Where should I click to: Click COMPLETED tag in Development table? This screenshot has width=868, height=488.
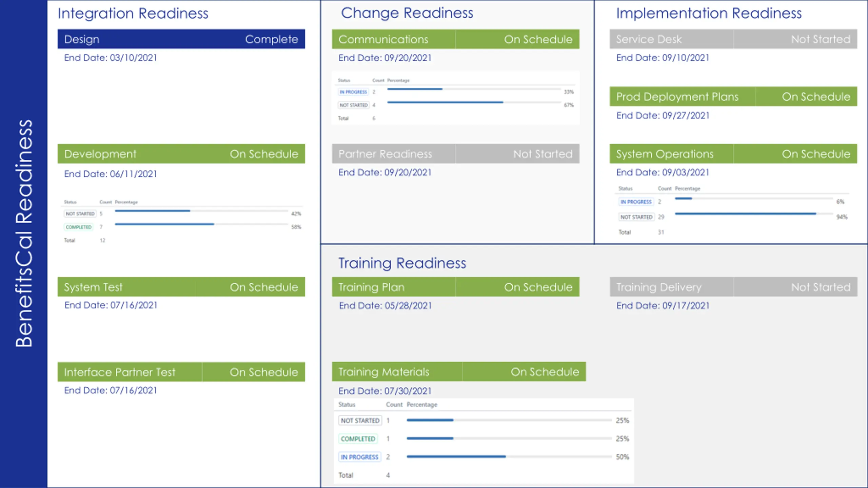click(x=78, y=227)
